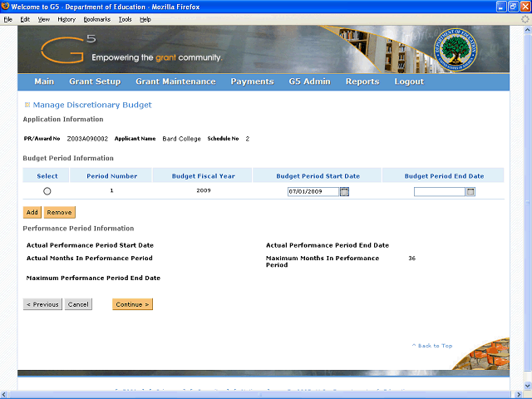The width and height of the screenshot is (532, 399).
Task: Click the Remove budget period button
Action: (59, 213)
